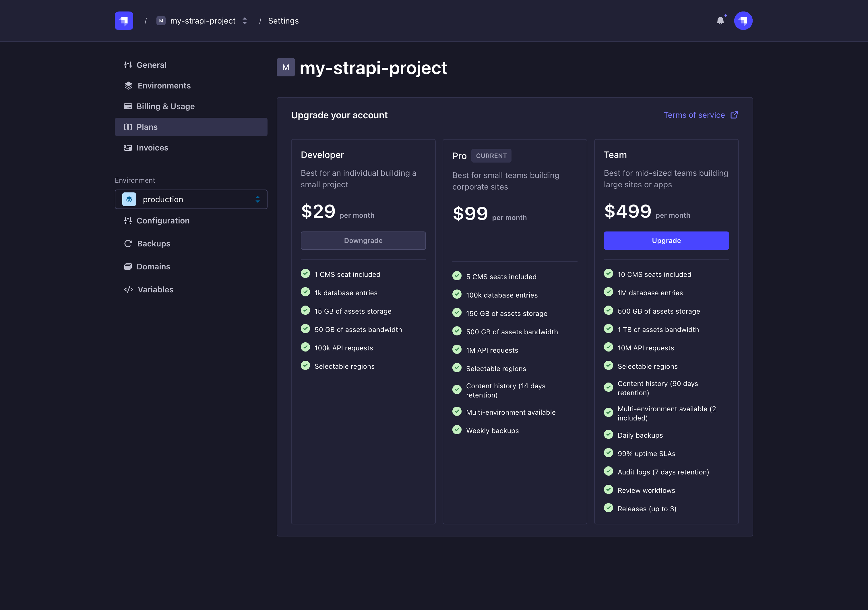This screenshot has width=868, height=610.
Task: Click the Downgrade button on Developer plan
Action: (x=363, y=240)
